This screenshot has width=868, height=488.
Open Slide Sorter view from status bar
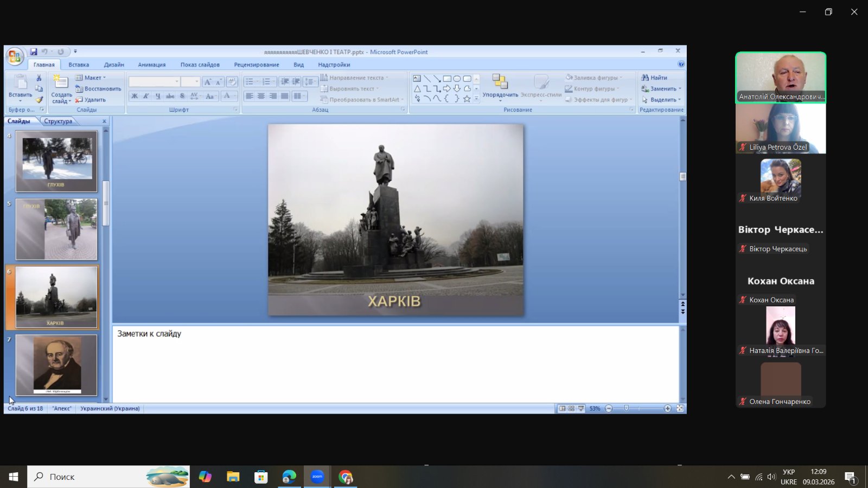coord(571,408)
